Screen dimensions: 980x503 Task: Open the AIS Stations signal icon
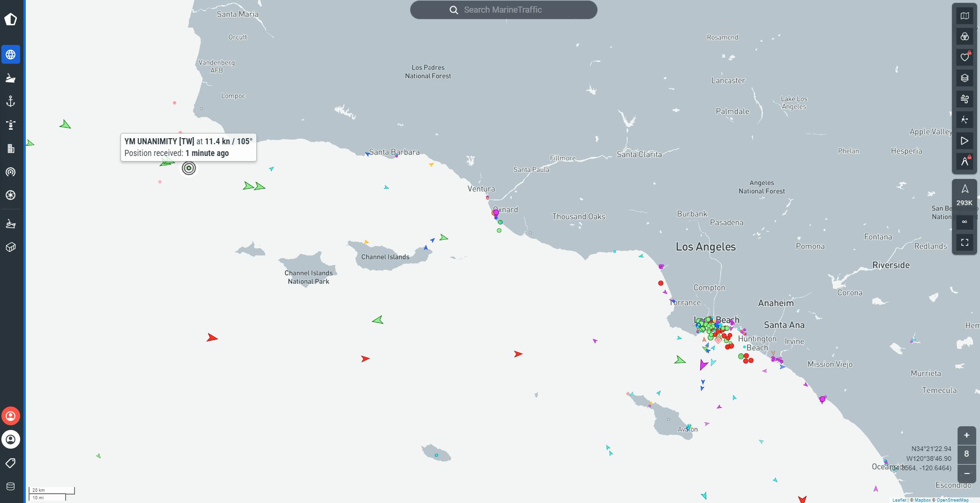pos(10,172)
